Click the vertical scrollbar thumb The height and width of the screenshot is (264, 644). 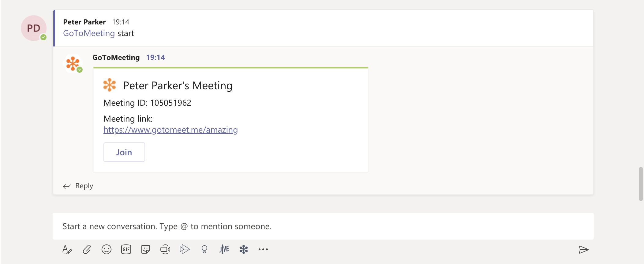point(641,184)
